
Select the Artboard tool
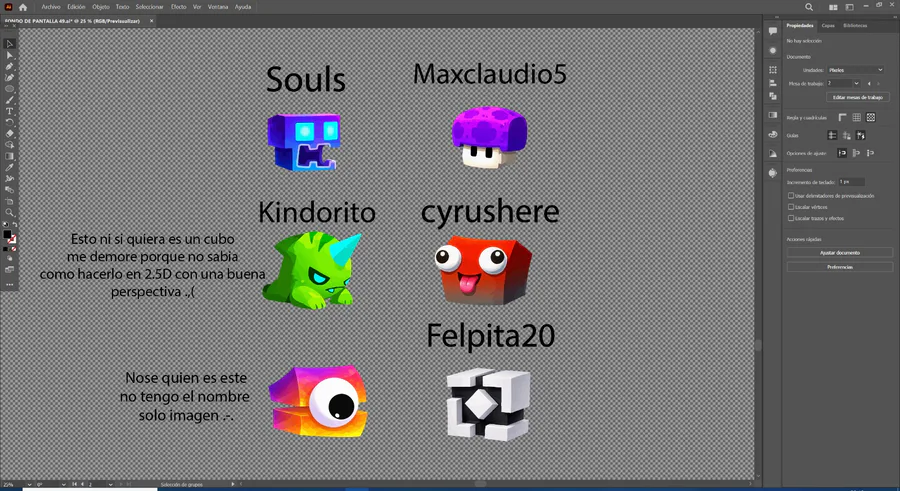coord(9,201)
